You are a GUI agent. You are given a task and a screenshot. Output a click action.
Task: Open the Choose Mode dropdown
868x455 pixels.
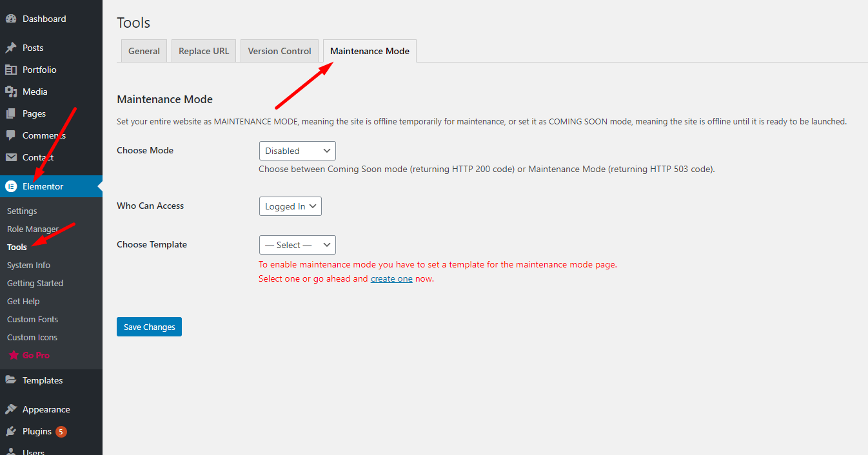point(297,151)
